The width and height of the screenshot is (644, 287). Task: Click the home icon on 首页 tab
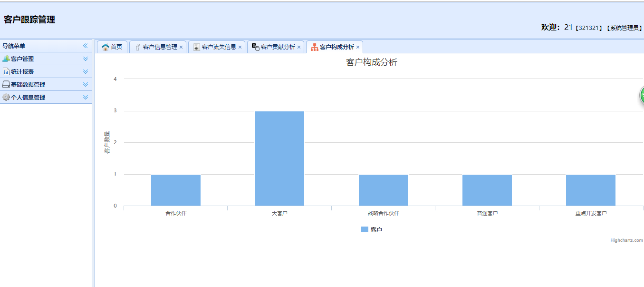click(x=106, y=47)
